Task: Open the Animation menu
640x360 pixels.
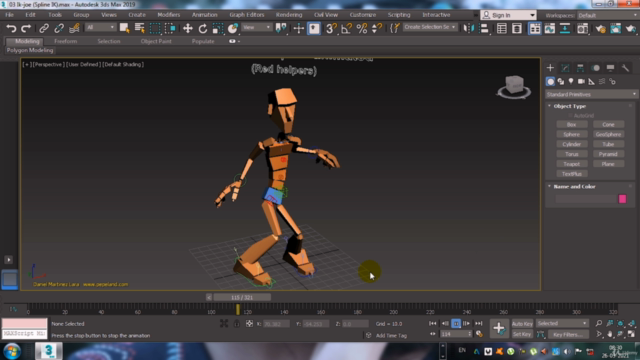Action: click(x=204, y=15)
